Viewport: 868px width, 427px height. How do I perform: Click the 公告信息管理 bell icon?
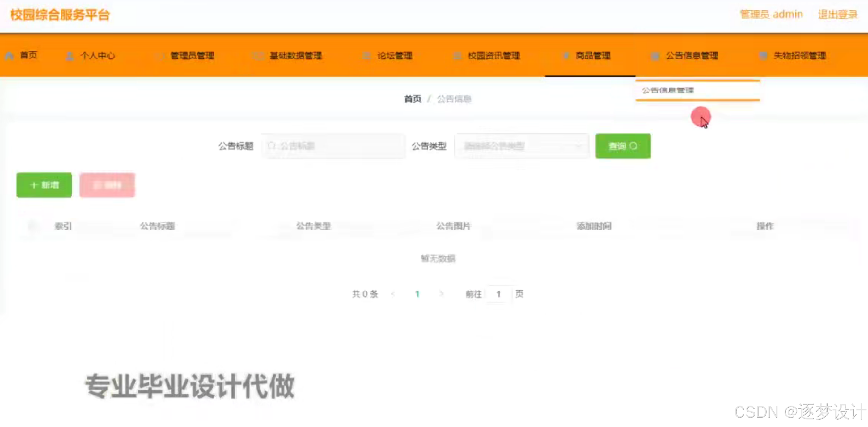pos(655,56)
